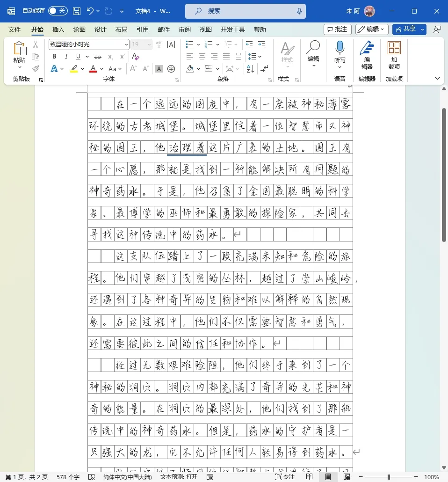Screen dimensions: 448x482
Task: Select the Format Painter brush
Action: tap(36, 69)
